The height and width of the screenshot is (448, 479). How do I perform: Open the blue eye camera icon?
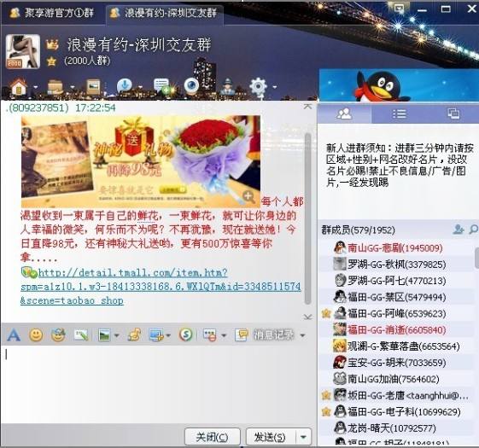click(192, 86)
